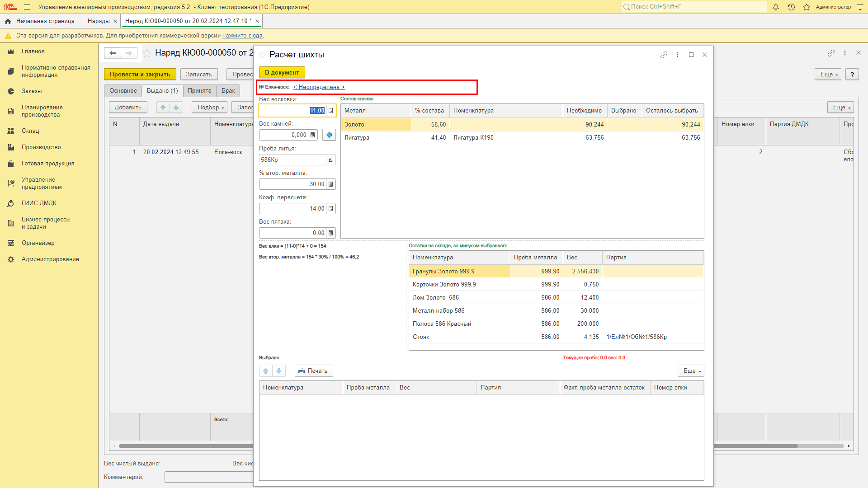The width and height of the screenshot is (868, 488).
Task: Open calculator for % втор. металла field
Action: click(x=331, y=184)
